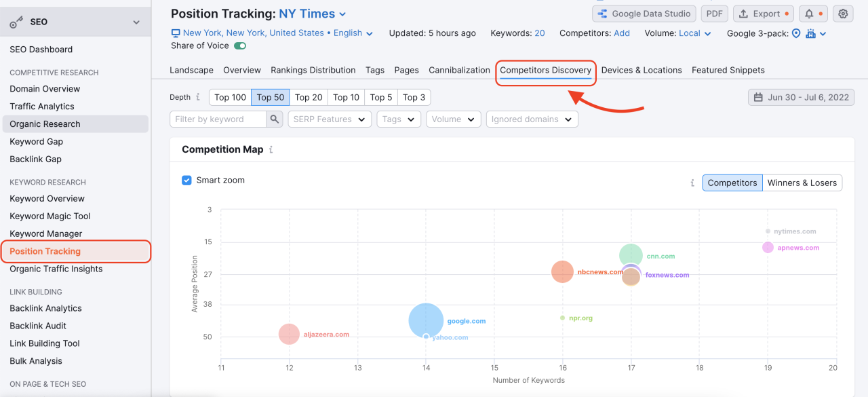
Task: Open the SERP Features filter dropdown
Action: click(330, 119)
